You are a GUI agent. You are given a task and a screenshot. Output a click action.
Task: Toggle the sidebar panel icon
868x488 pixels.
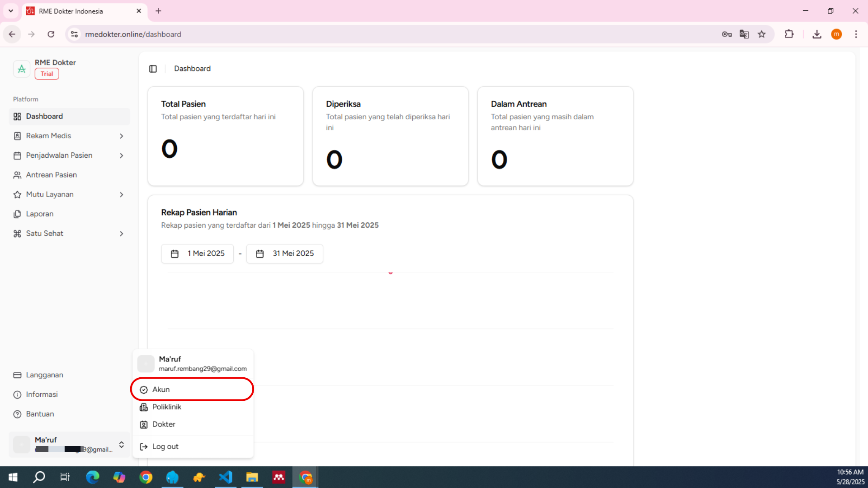coord(153,69)
